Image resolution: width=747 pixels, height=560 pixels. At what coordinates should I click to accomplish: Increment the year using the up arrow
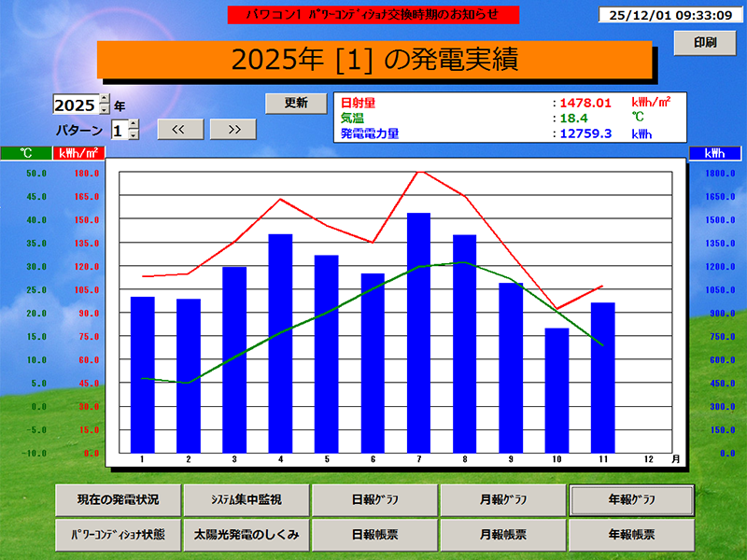(x=103, y=98)
